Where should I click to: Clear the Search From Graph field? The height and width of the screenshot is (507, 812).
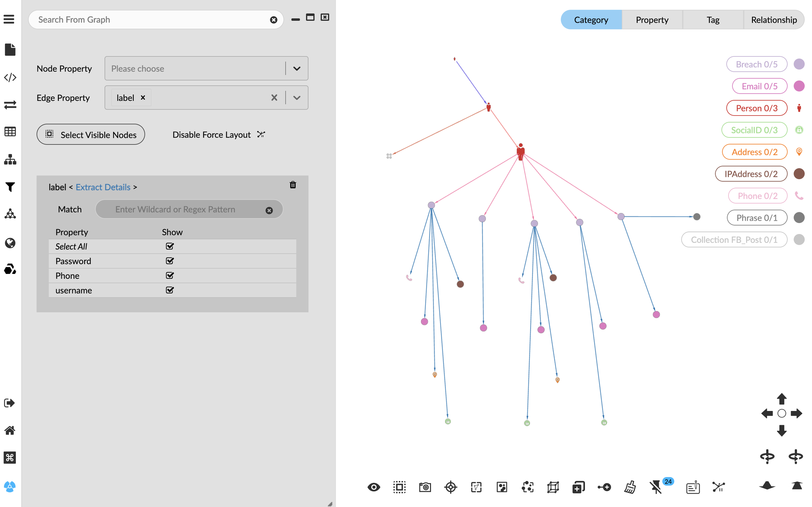coord(273,20)
